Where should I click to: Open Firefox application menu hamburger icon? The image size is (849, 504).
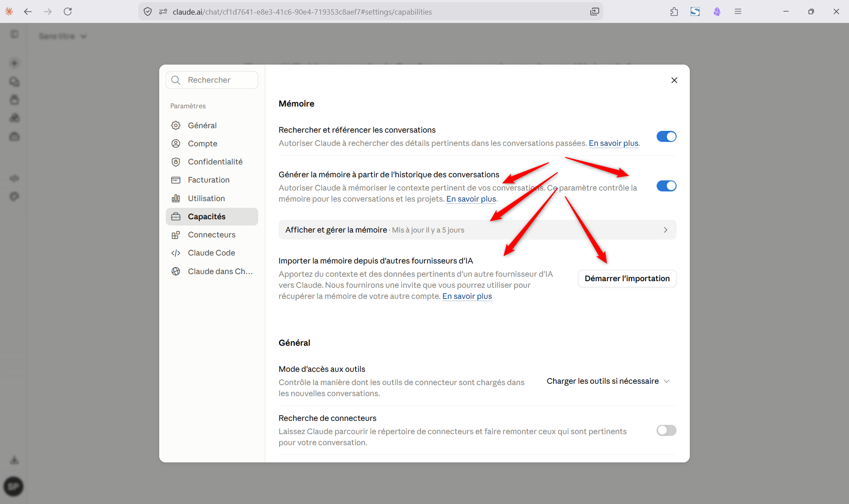738,11
